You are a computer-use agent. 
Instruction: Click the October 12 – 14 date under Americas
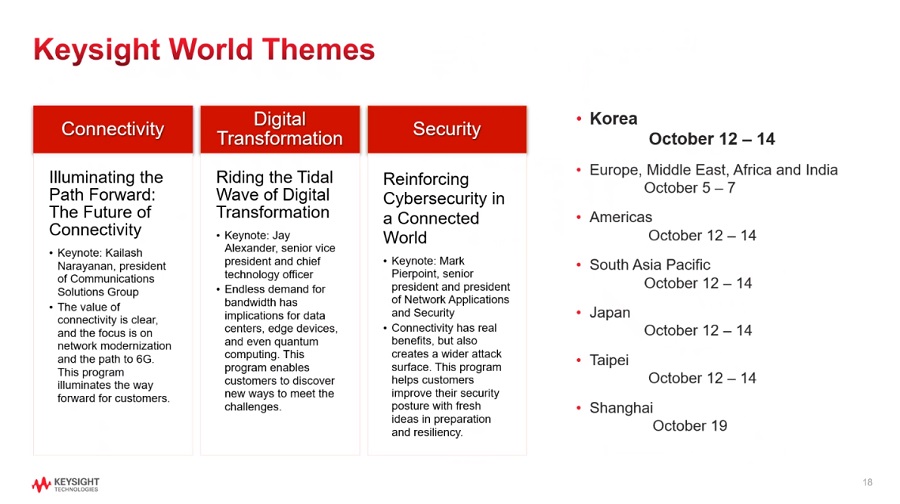[x=702, y=235]
